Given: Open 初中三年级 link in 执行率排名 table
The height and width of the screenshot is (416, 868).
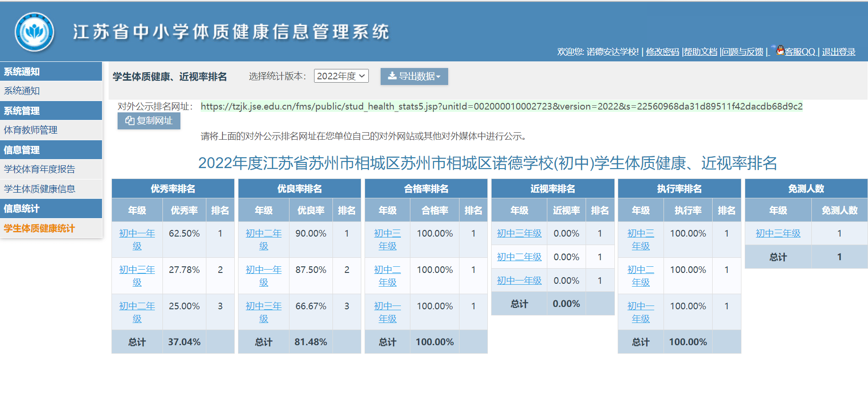Looking at the screenshot, I should [641, 239].
